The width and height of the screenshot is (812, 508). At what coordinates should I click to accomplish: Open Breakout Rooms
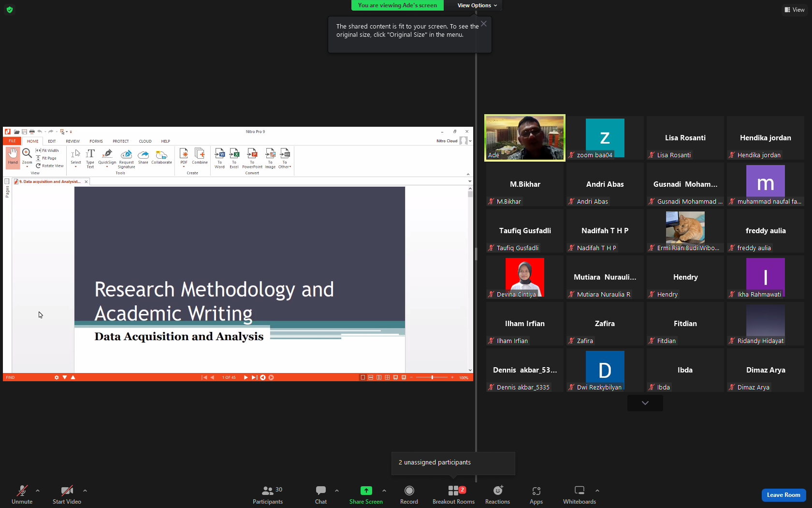point(453,494)
